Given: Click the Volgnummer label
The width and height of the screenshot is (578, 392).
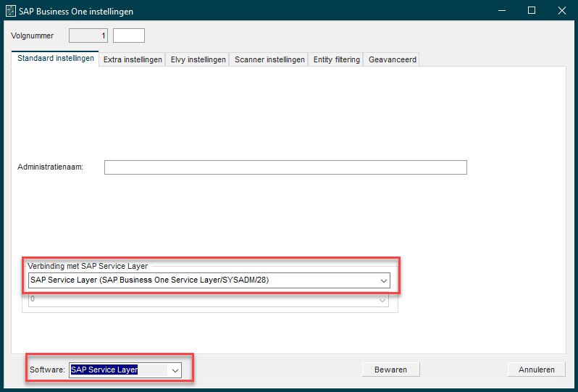Looking at the screenshot, I should 33,36.
